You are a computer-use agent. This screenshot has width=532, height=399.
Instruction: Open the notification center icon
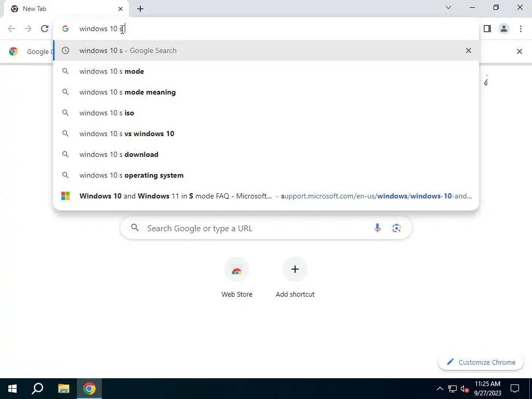(x=515, y=389)
